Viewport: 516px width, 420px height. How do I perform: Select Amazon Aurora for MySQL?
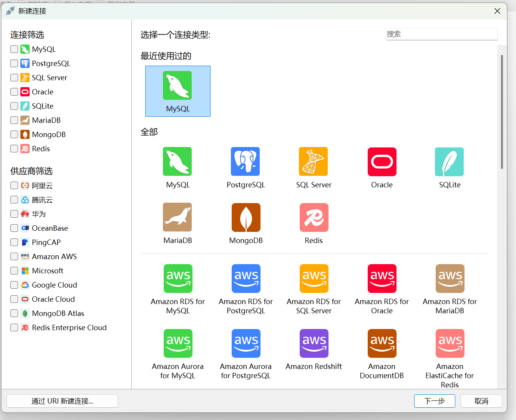[178, 344]
